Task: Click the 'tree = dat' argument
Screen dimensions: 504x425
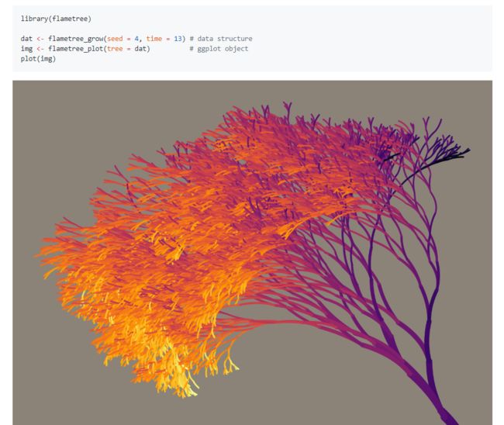Action: (126, 49)
